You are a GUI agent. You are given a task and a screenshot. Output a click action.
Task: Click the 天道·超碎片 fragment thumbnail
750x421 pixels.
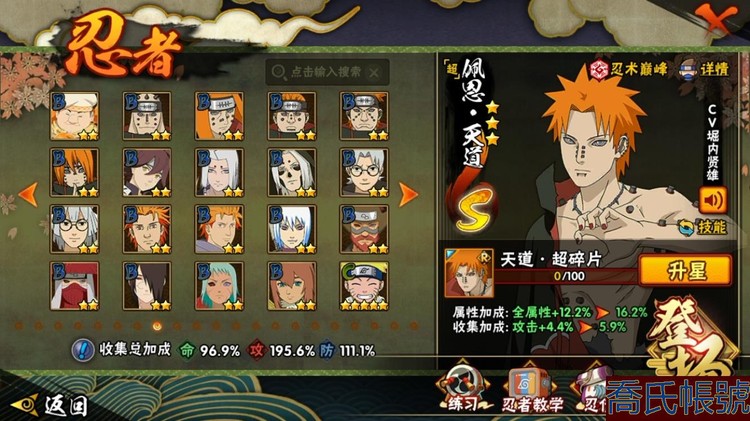coord(468,273)
